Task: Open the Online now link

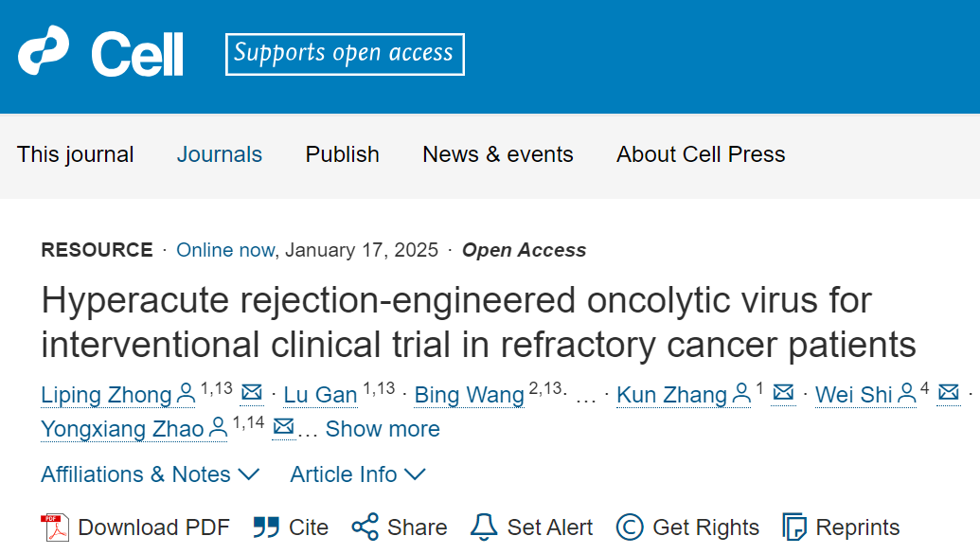Action: click(x=225, y=250)
